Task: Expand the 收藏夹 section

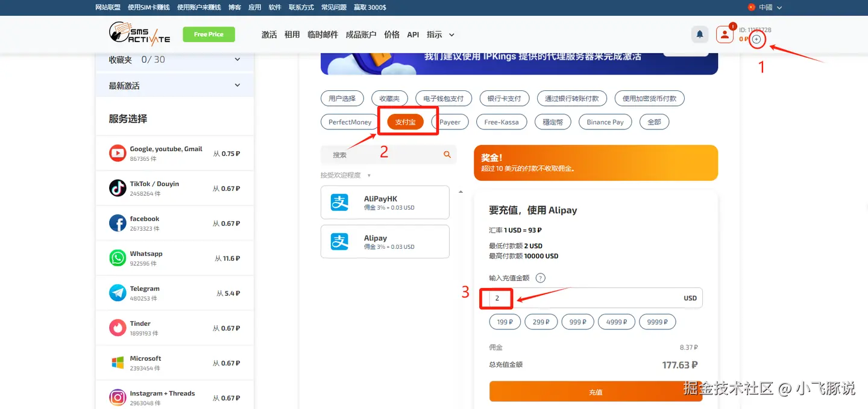Action: tap(175, 60)
